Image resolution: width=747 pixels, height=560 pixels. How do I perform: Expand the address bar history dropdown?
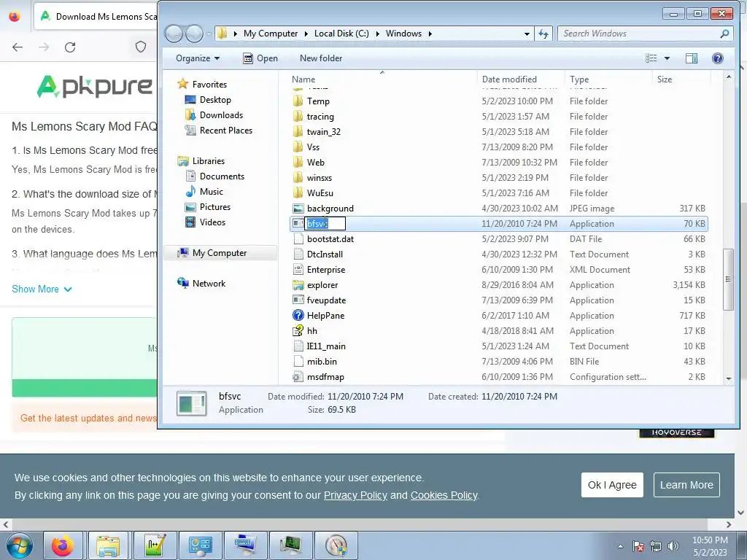pyautogui.click(x=527, y=34)
